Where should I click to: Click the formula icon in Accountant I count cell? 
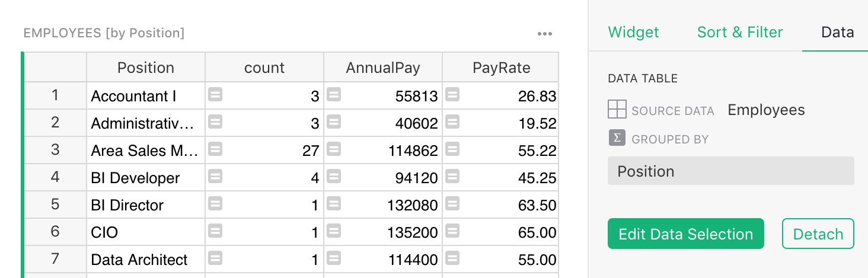click(x=215, y=95)
